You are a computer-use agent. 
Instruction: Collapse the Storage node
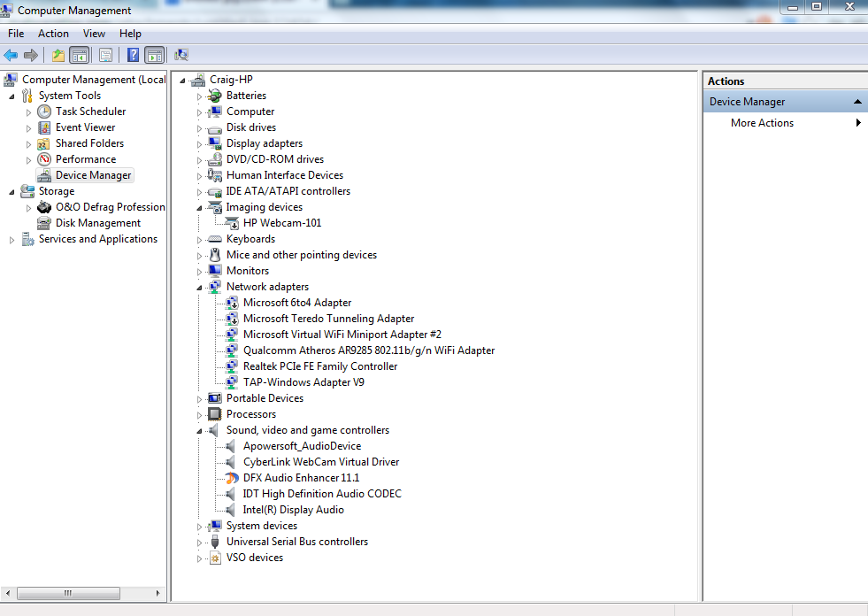coord(12,192)
